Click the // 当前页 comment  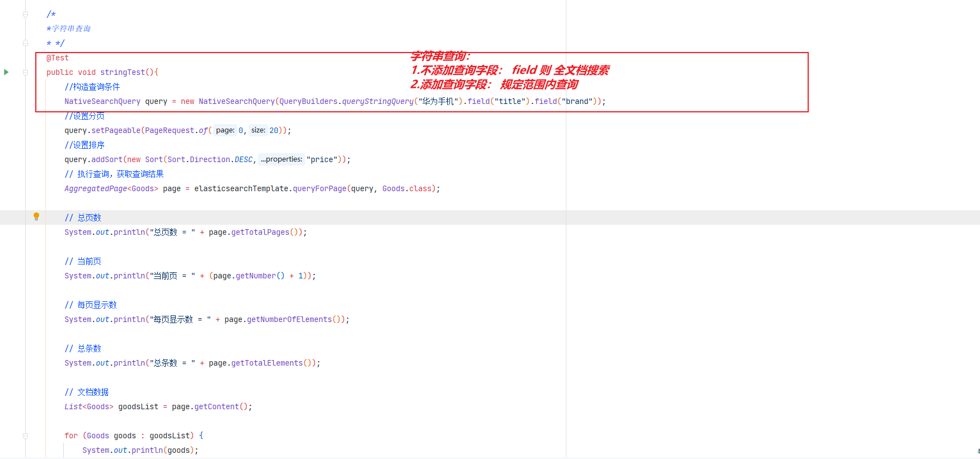click(x=83, y=261)
